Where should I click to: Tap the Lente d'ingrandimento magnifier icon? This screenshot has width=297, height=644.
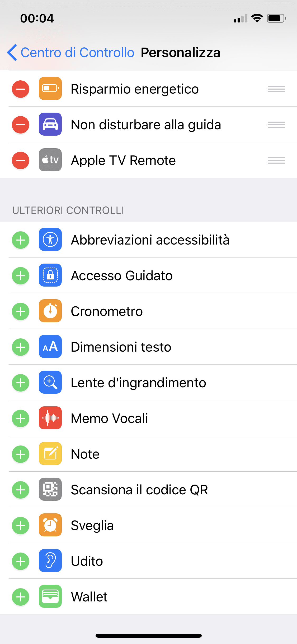[x=50, y=382]
